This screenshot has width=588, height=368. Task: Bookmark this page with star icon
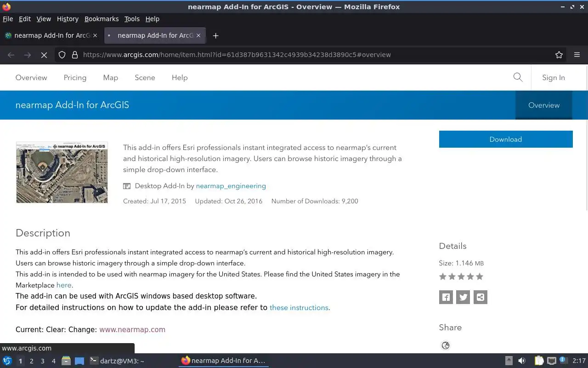click(x=559, y=55)
